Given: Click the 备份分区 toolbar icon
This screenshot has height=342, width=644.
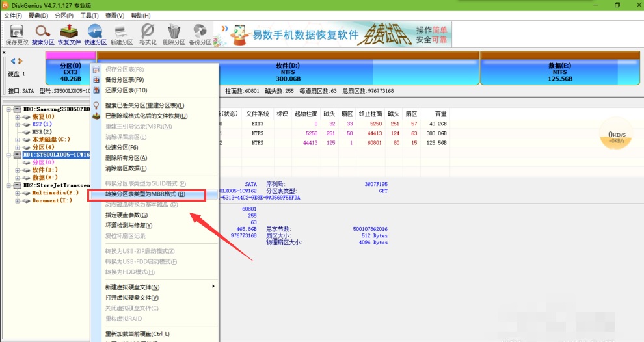Looking at the screenshot, I should pos(200,34).
